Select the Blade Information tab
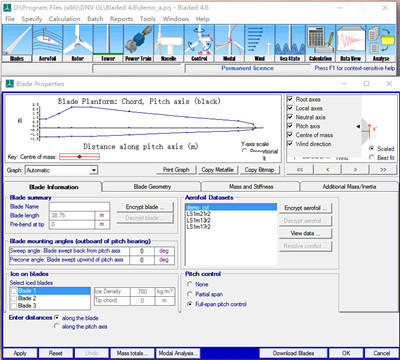 click(x=53, y=187)
